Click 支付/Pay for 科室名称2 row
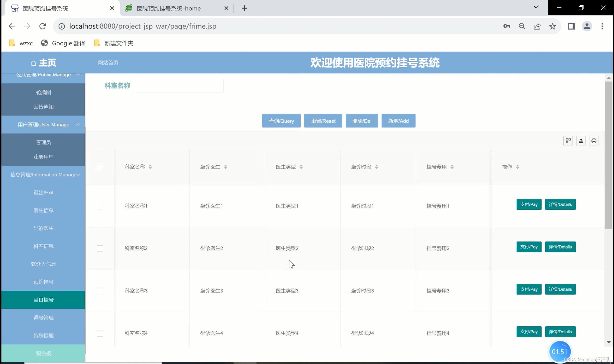This screenshot has width=614, height=364. click(x=529, y=247)
